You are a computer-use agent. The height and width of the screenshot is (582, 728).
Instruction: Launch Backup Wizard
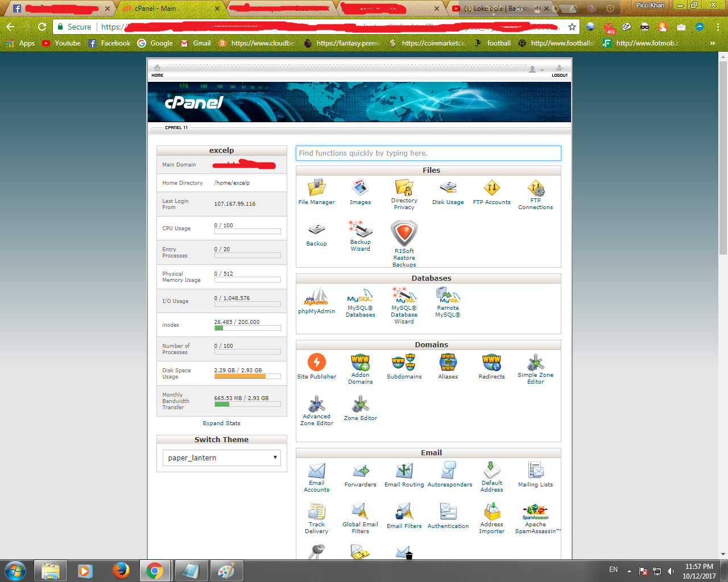[x=360, y=236]
